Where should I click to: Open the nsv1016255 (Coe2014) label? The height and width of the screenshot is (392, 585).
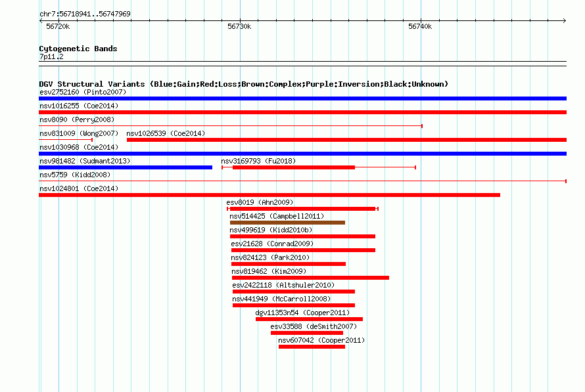pyautogui.click(x=79, y=106)
